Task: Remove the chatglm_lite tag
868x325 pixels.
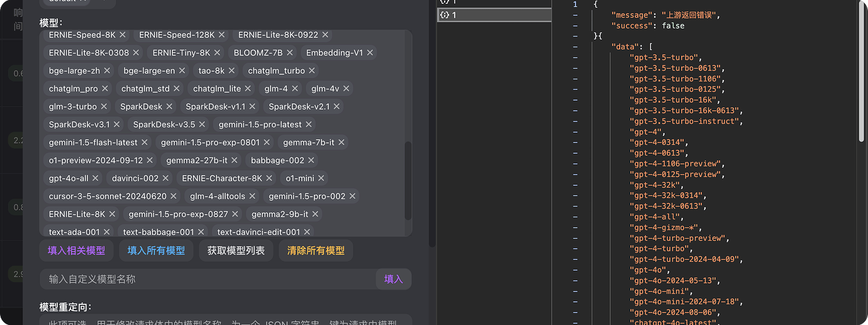Action: click(x=248, y=89)
